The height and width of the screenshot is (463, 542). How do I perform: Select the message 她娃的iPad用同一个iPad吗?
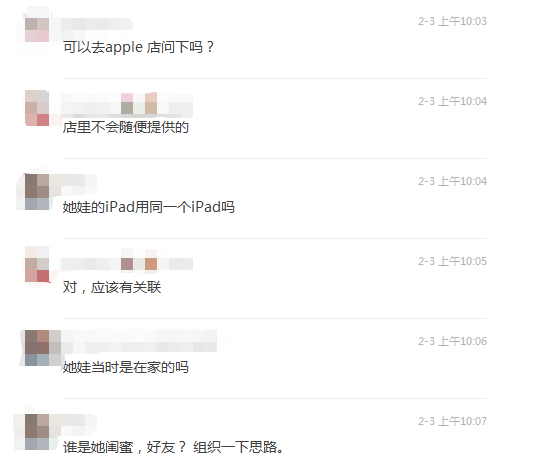(149, 207)
